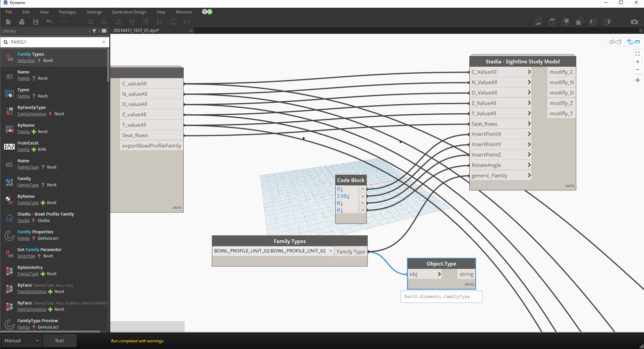Click the Stadia Bowl Profile Family icon

tap(9, 218)
